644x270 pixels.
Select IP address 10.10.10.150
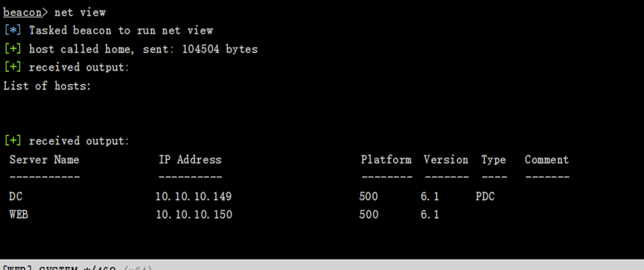(x=194, y=214)
